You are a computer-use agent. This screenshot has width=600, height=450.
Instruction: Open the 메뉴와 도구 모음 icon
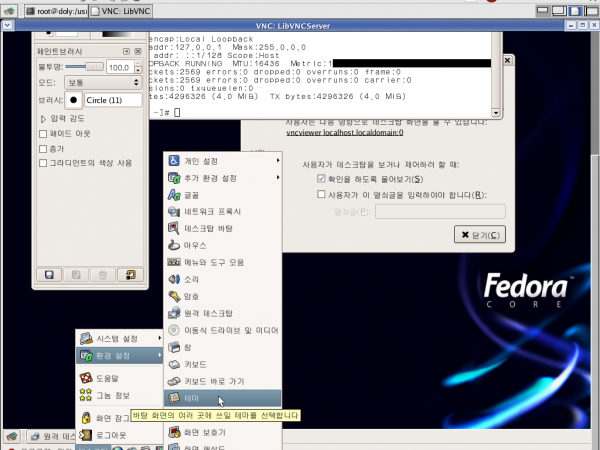pyautogui.click(x=174, y=262)
